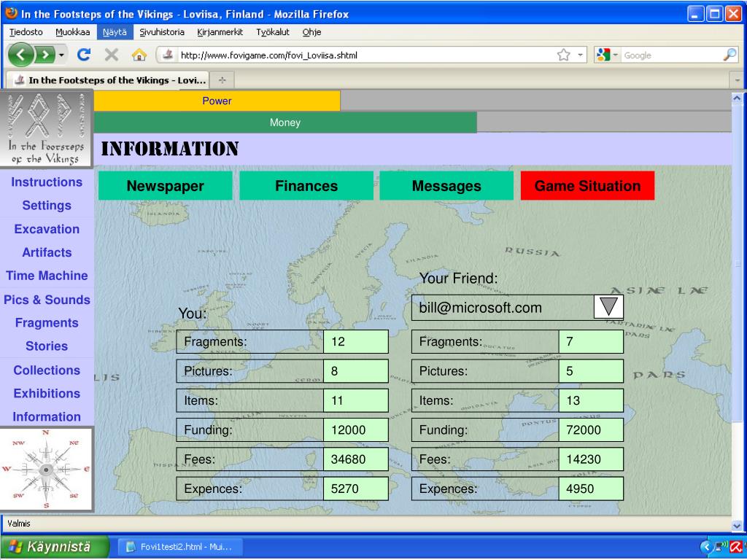Open the Information sidebar link

(47, 416)
